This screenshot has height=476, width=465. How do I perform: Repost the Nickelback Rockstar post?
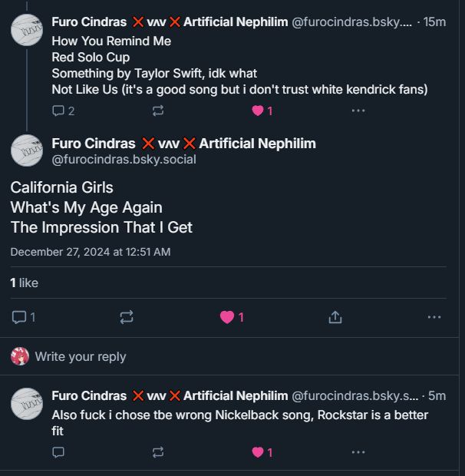[158, 452]
